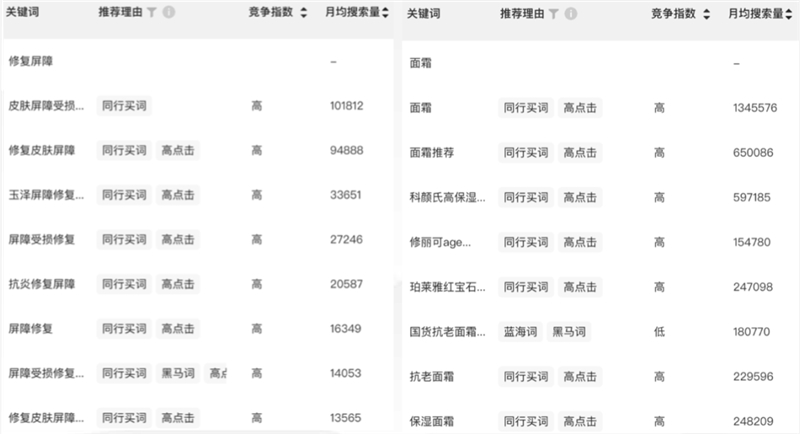
Task: Select the keyword 皮肤屏障受损...
Action: pyautogui.click(x=46, y=106)
